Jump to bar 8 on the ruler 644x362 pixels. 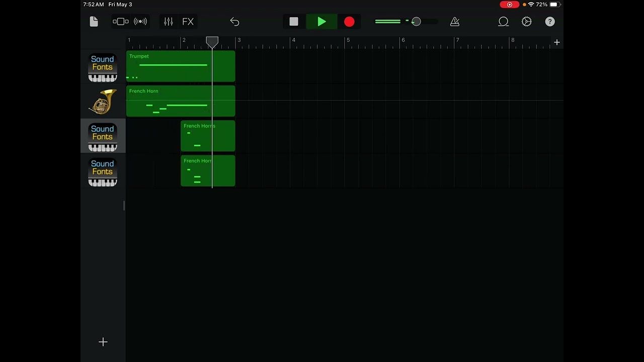click(513, 40)
